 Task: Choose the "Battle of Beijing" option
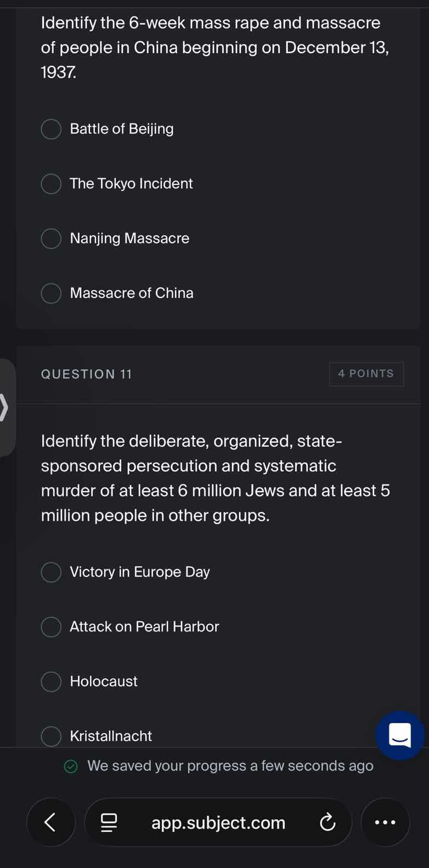click(x=50, y=128)
